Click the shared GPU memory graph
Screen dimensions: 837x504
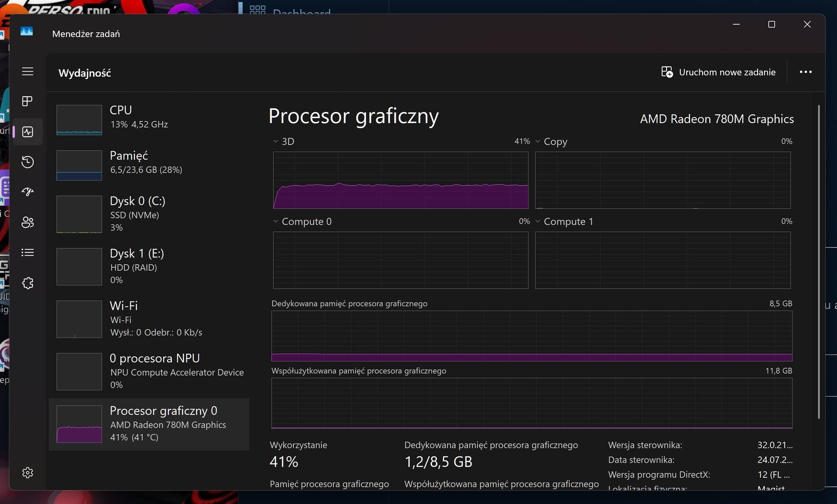pos(532,403)
